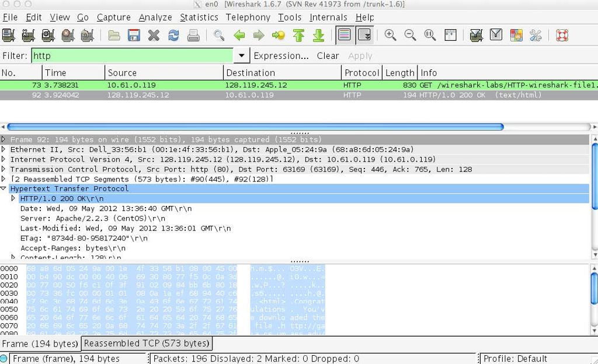Start a new live capture
Image resolution: width=598 pixels, height=364 pixels.
pos(47,35)
